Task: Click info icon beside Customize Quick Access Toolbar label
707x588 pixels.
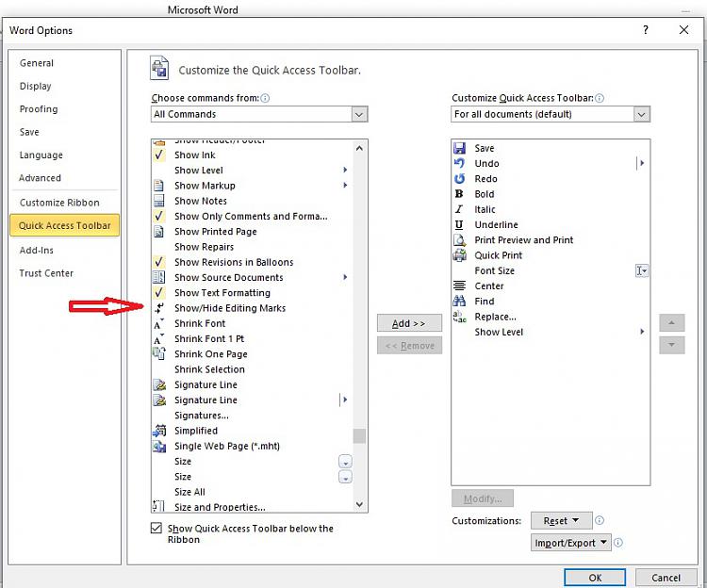Action: (x=600, y=98)
